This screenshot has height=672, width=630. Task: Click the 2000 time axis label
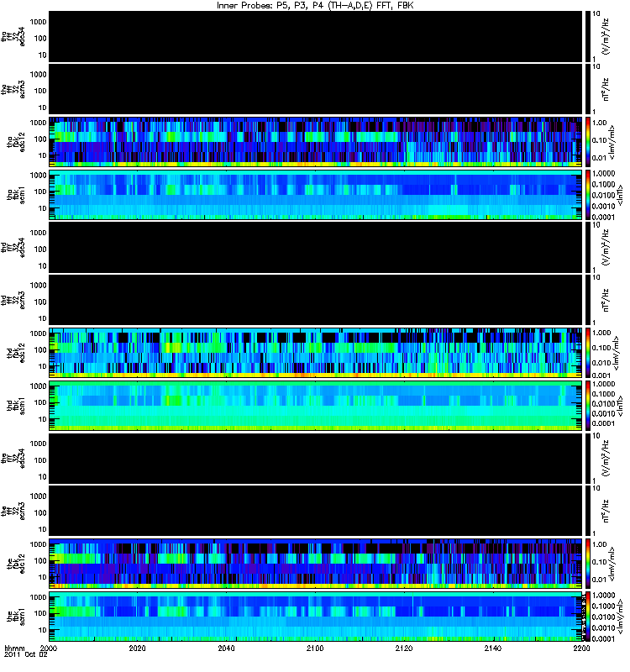(49, 648)
